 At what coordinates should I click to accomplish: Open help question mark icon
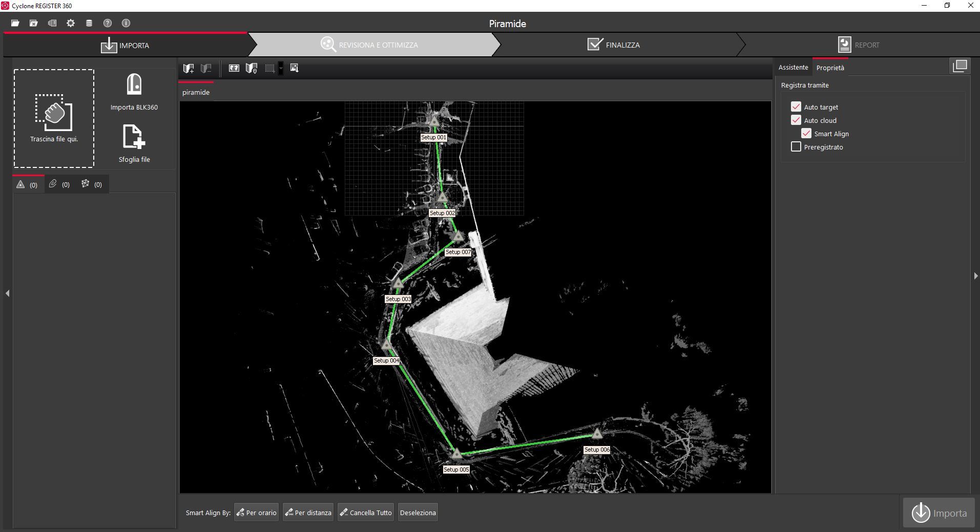[108, 23]
